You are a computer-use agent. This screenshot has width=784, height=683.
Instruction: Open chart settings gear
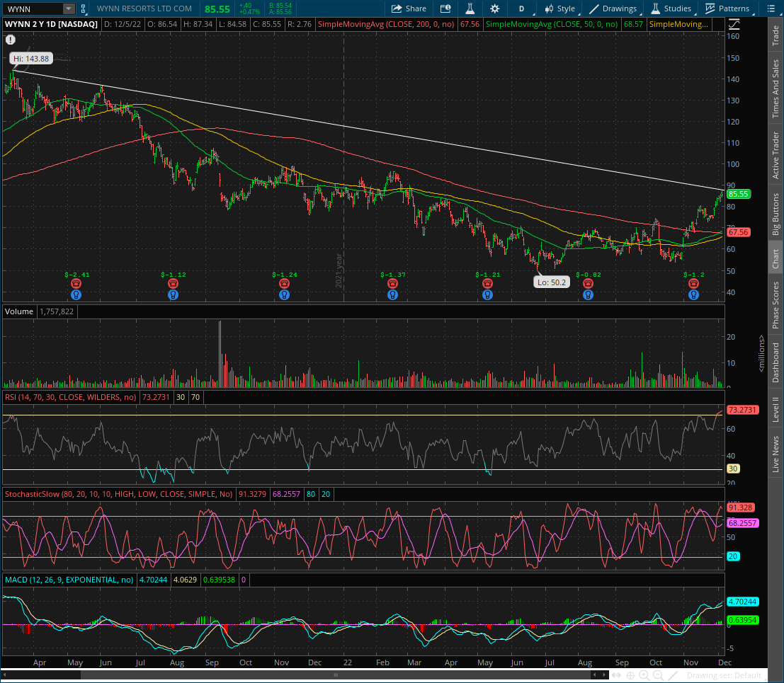494,8
